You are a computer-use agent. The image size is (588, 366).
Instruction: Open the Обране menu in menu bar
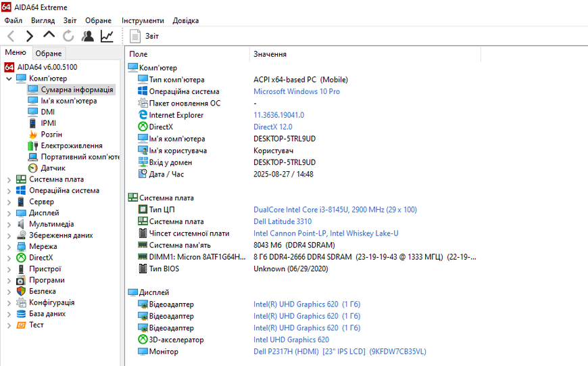[x=98, y=21]
